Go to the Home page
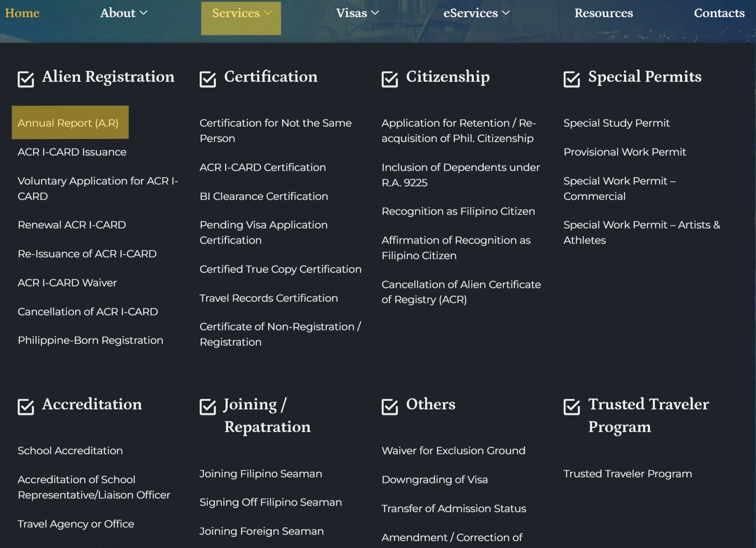Viewport: 756px width, 548px height. (x=22, y=13)
